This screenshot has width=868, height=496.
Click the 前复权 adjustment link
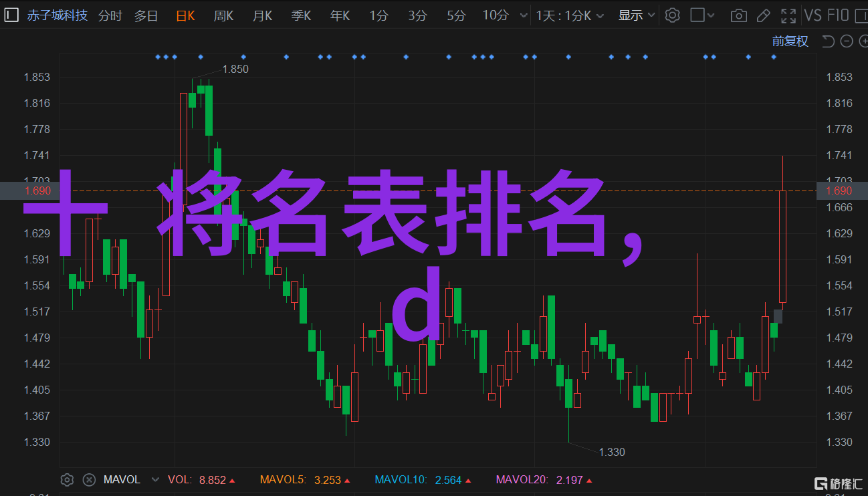click(790, 41)
